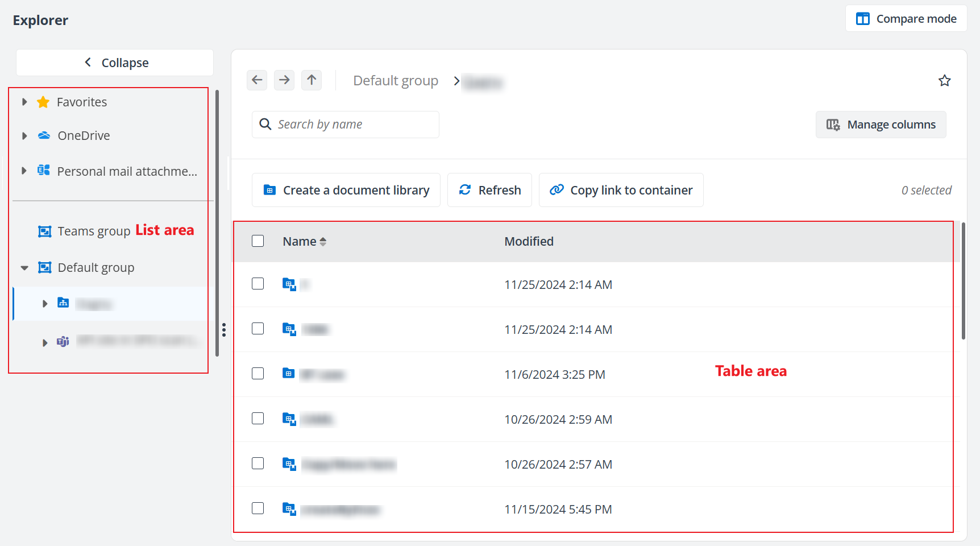Viewport: 980px width, 546px height.
Task: Click Create a document library button
Action: point(346,190)
